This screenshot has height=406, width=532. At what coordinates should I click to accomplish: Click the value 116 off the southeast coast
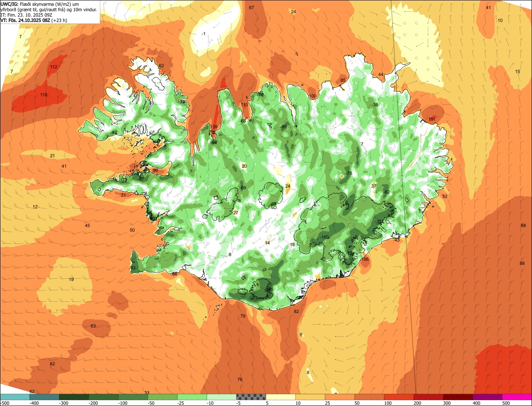point(365,259)
